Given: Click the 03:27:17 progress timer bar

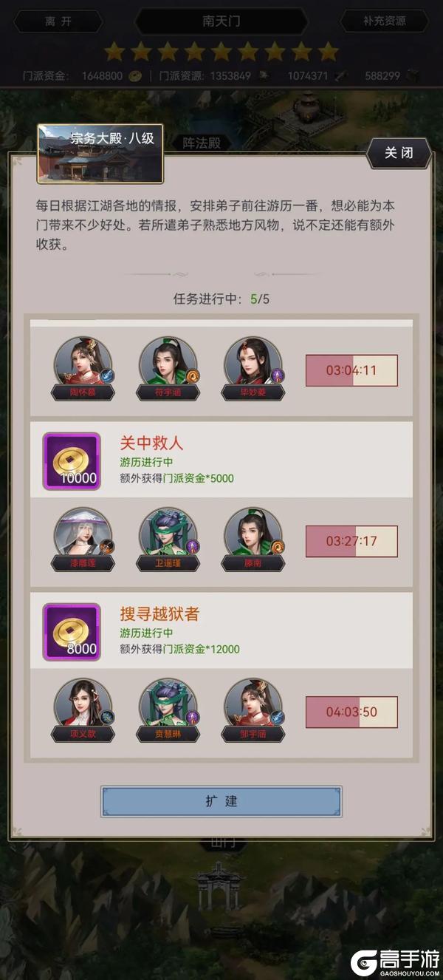Looking at the screenshot, I should tap(351, 541).
